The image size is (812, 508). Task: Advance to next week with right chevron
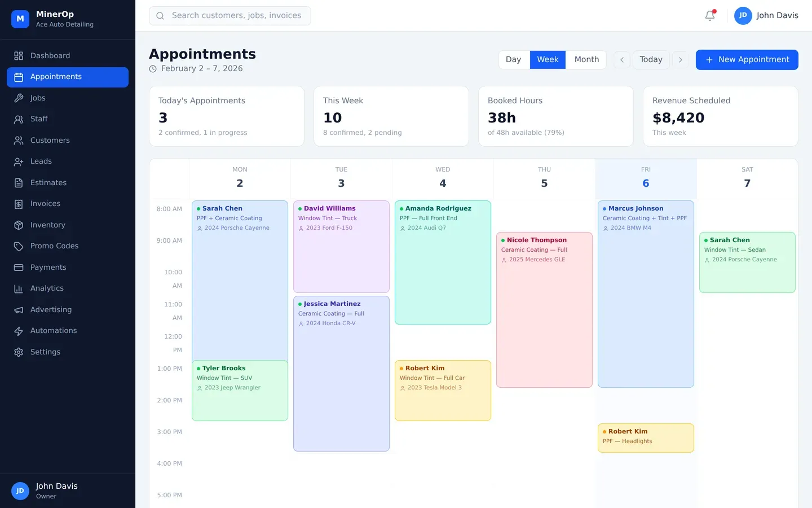pos(681,60)
